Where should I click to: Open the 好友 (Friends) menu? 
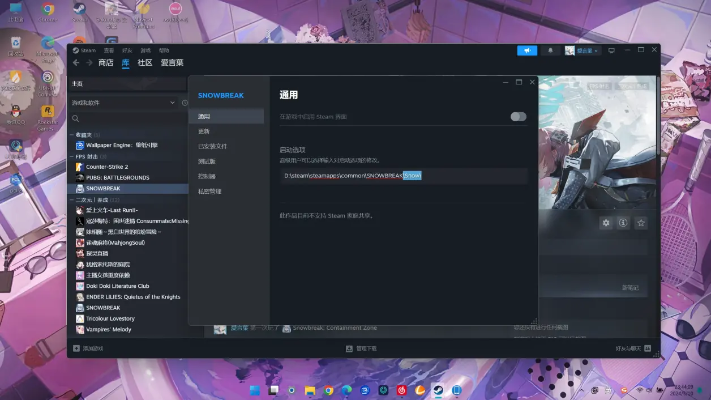127,50
